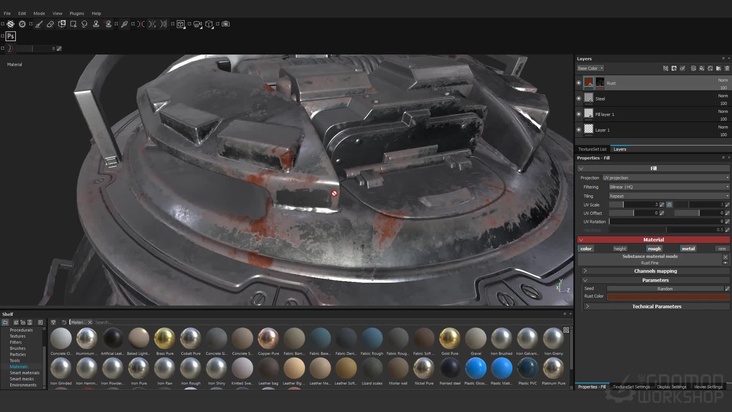This screenshot has width=732, height=412.
Task: Click the Photoshop export icon
Action: click(x=11, y=36)
